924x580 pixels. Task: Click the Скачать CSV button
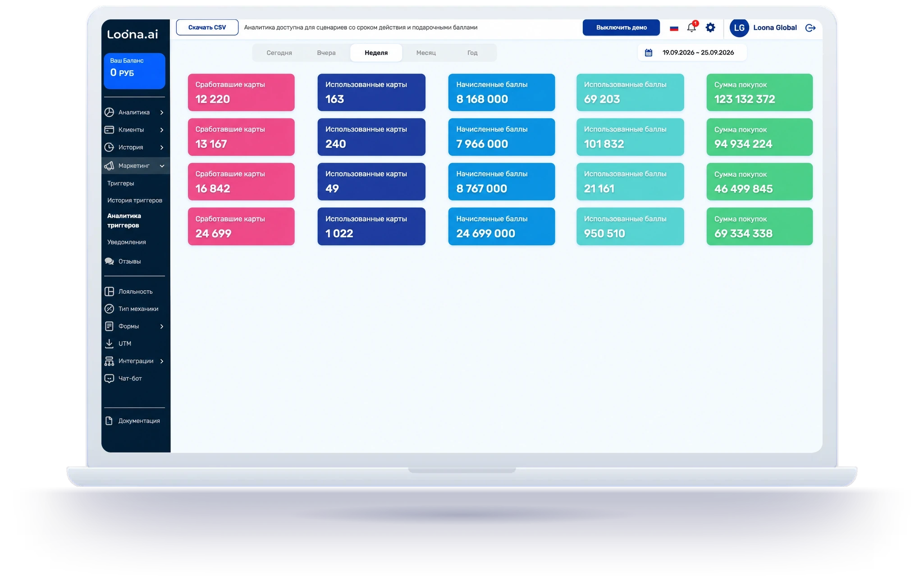tap(207, 27)
